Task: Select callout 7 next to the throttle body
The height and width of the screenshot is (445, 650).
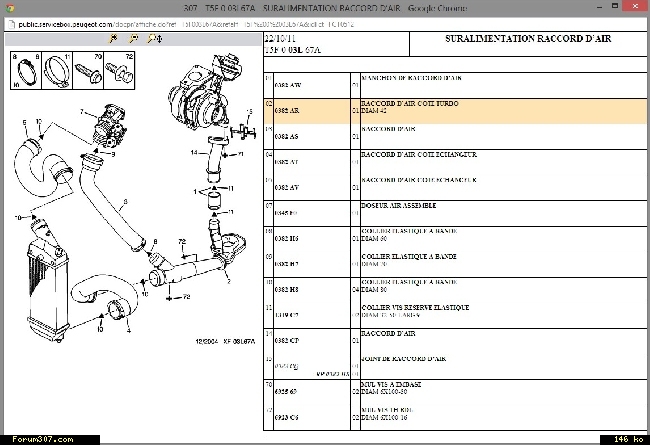Action: click(x=82, y=112)
